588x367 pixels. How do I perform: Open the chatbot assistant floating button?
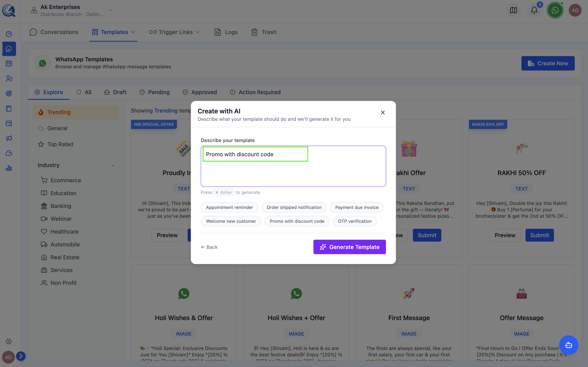point(569,345)
